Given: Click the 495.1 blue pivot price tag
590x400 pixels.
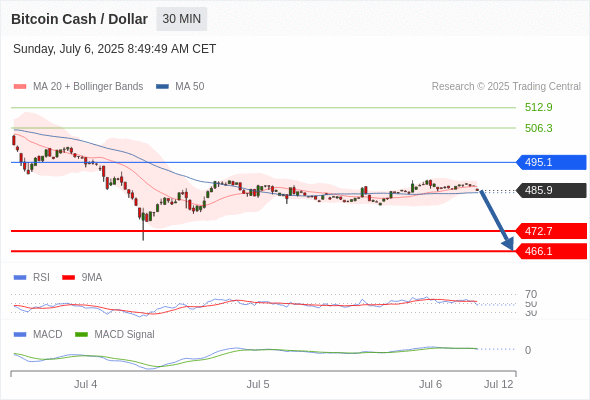Looking at the screenshot, I should click(x=551, y=162).
